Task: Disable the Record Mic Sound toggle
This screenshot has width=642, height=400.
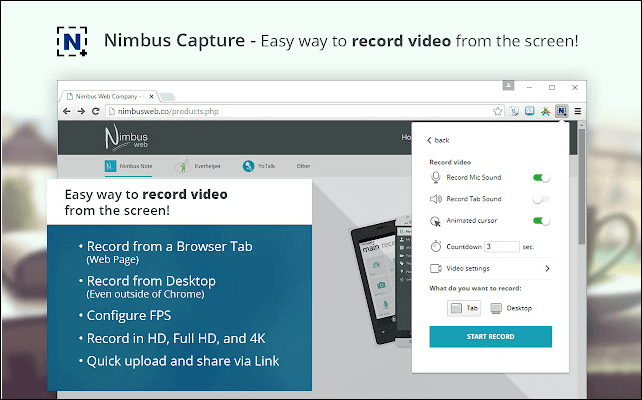Action: [541, 177]
